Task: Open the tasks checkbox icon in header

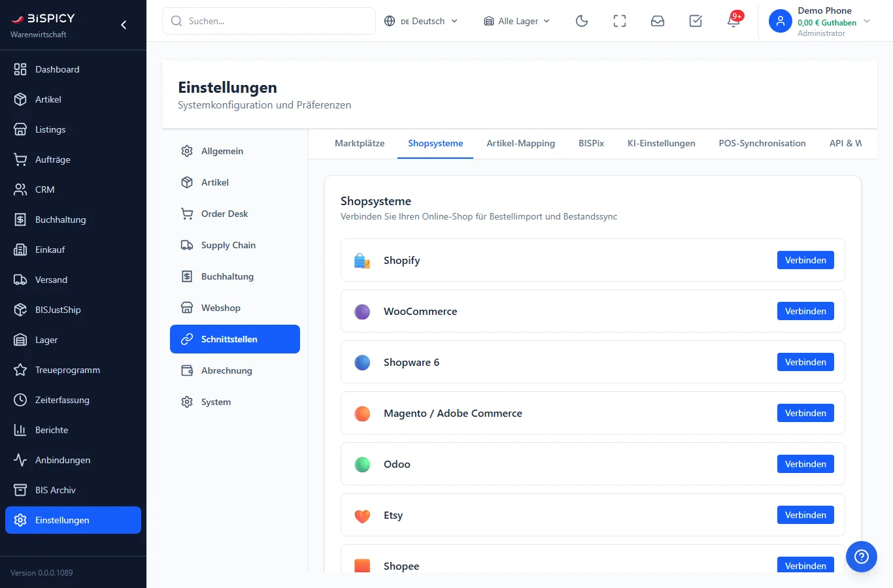Action: (x=696, y=21)
